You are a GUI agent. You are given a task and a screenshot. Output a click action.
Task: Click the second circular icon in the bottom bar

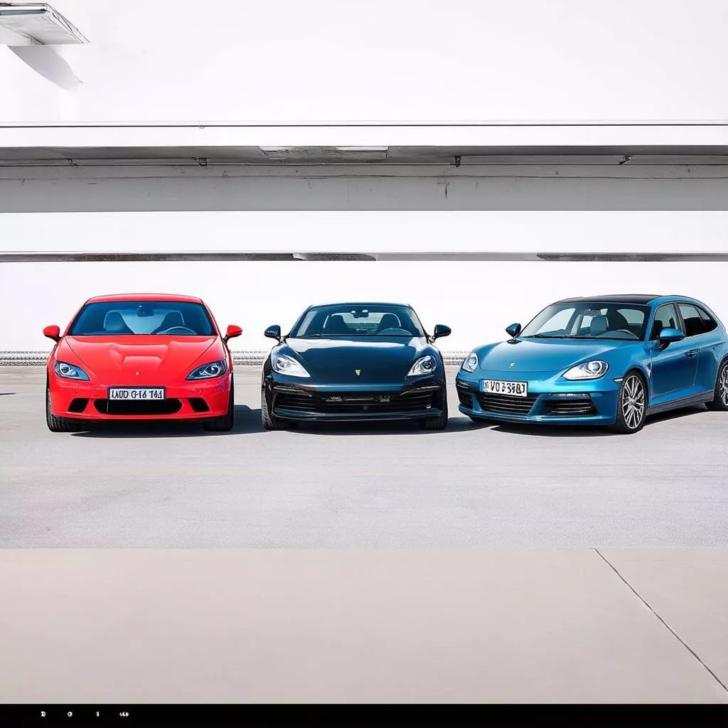tap(70, 714)
